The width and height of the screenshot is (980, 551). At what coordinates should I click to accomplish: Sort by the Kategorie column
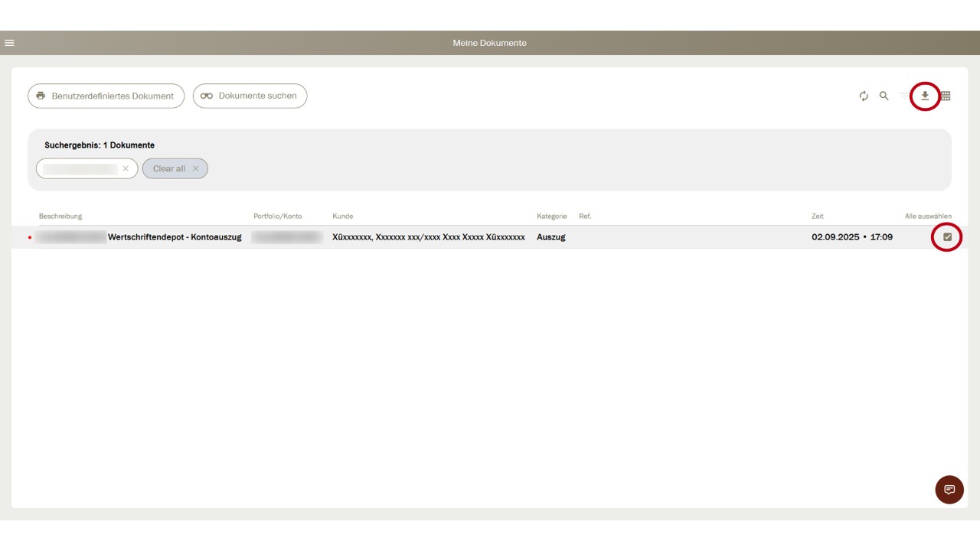pyautogui.click(x=551, y=217)
